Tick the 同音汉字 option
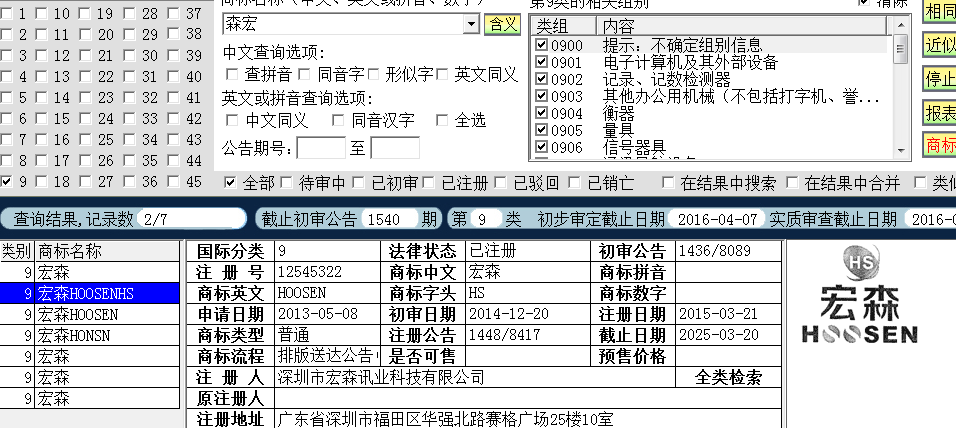The image size is (956, 428). 338,120
